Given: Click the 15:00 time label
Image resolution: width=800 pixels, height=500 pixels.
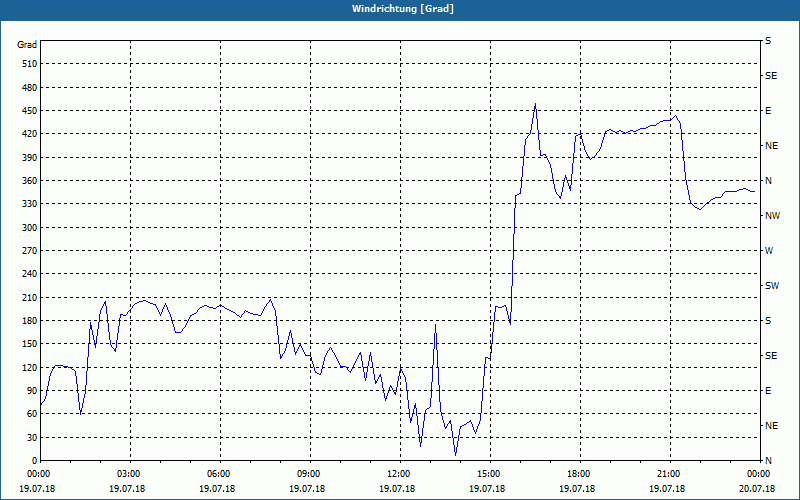Looking at the screenshot, I should tap(490, 473).
